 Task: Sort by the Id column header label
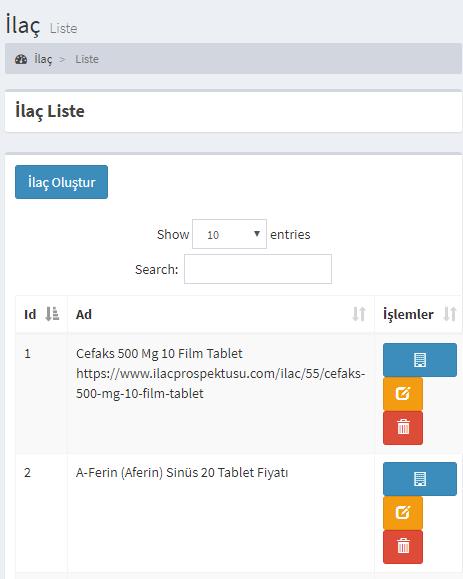click(30, 315)
